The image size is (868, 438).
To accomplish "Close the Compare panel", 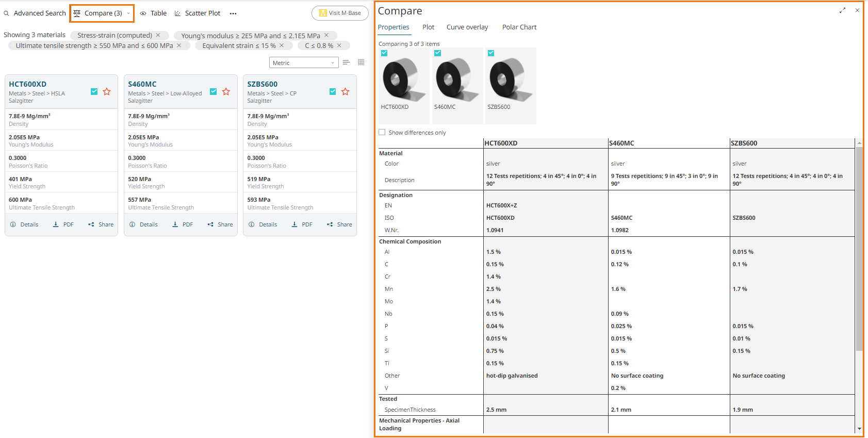I will (857, 10).
